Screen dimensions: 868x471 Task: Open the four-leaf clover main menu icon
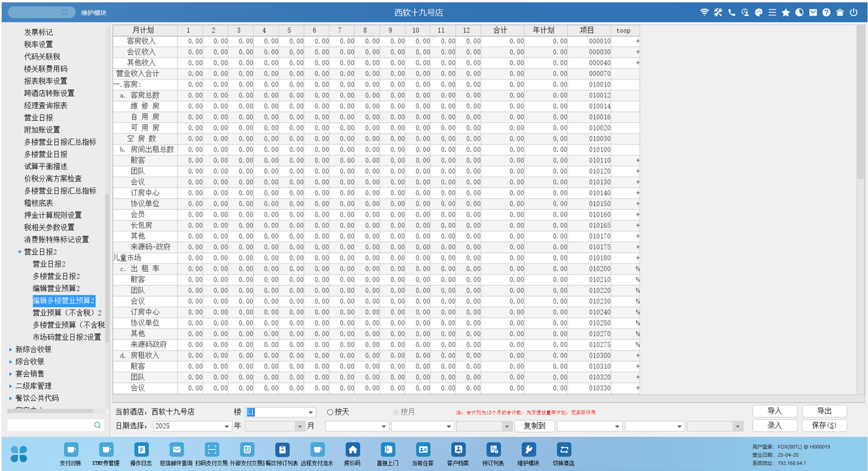point(19,453)
